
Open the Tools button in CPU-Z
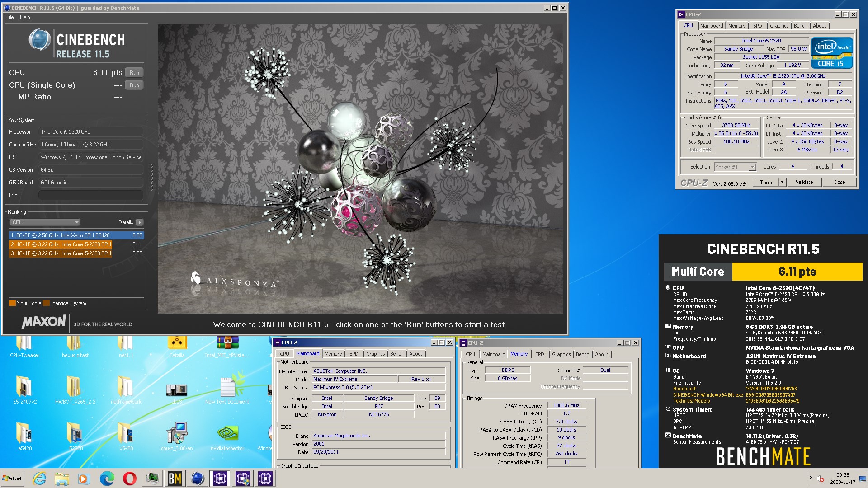(x=766, y=183)
